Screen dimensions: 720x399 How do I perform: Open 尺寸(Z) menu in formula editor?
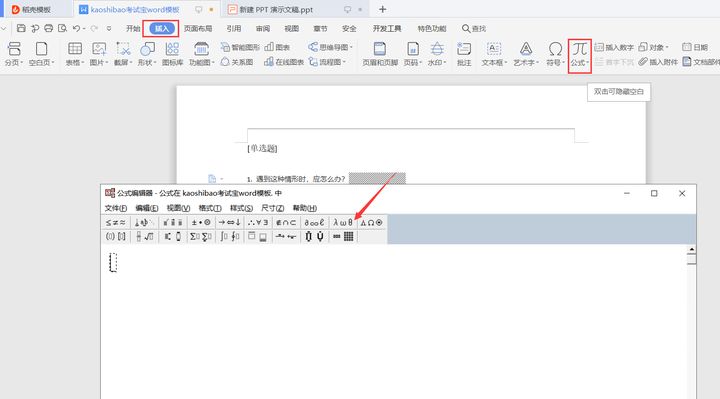(x=272, y=208)
